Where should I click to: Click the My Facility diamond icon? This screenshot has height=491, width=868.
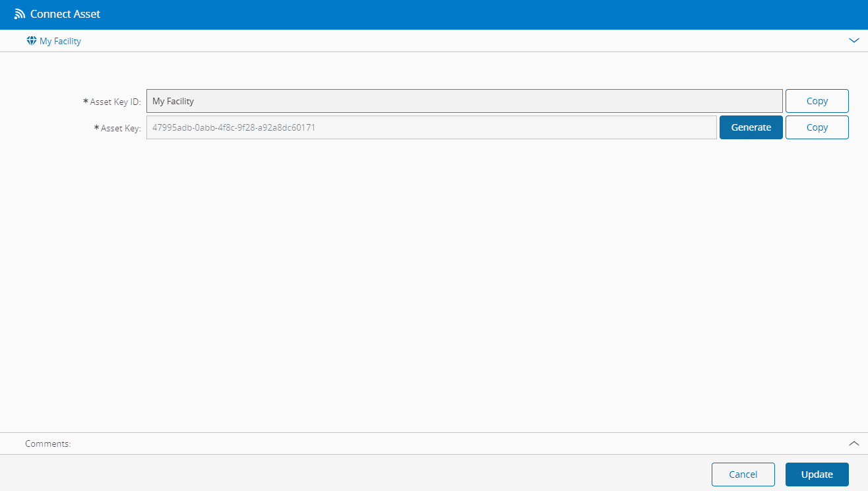point(32,41)
